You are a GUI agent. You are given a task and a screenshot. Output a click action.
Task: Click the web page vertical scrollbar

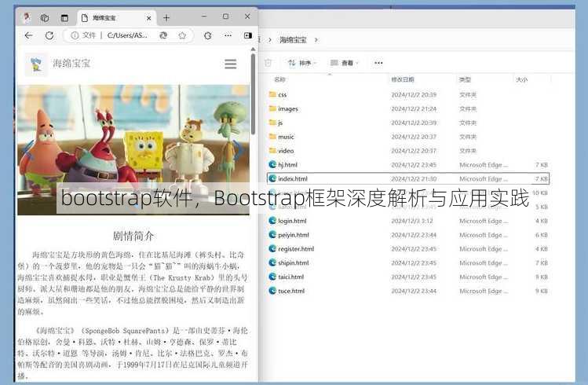[x=253, y=93]
